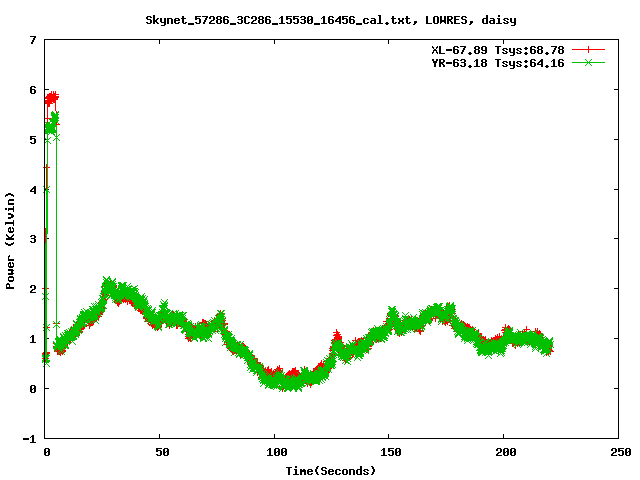Click the plot title Skynet_57286_3C286 cal.txt
Screen dimensions: 640x480
click(331, 20)
